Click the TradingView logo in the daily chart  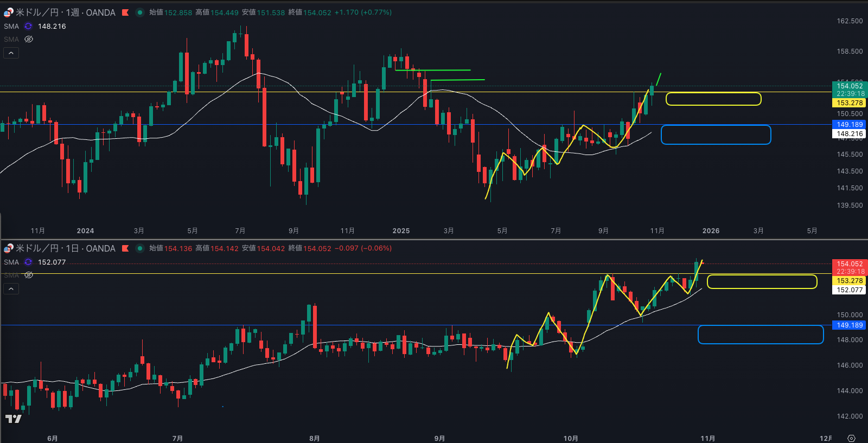pyautogui.click(x=14, y=419)
